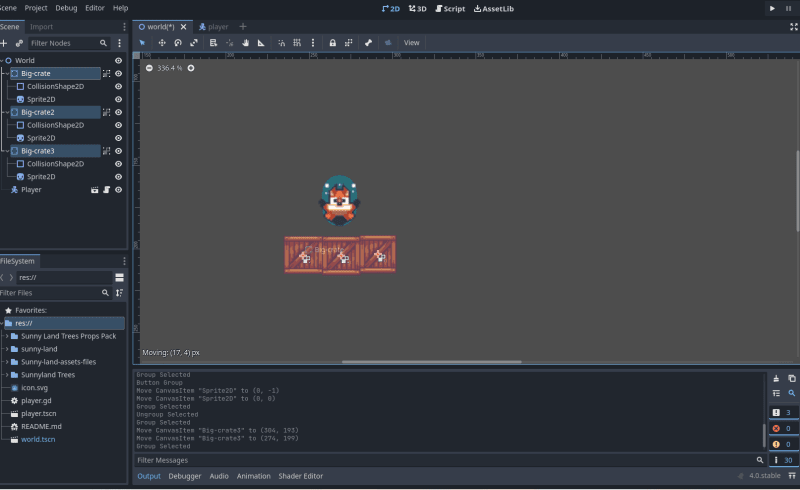
Task: Collapse the Big-crate2 node children
Action: coord(7,112)
